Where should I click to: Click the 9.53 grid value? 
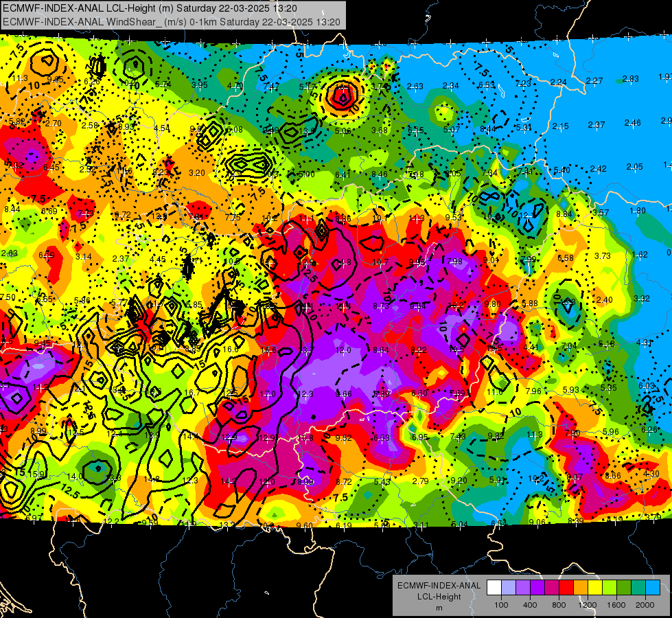[454, 217]
